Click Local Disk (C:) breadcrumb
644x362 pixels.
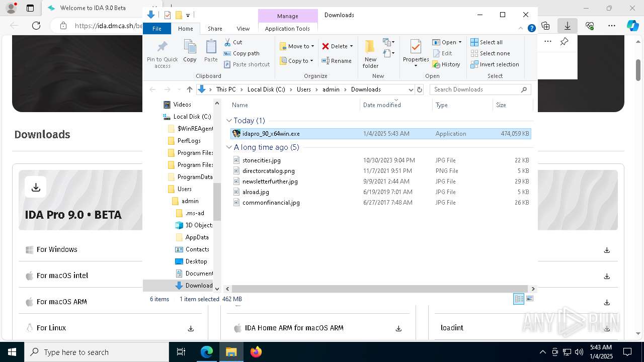click(x=266, y=89)
